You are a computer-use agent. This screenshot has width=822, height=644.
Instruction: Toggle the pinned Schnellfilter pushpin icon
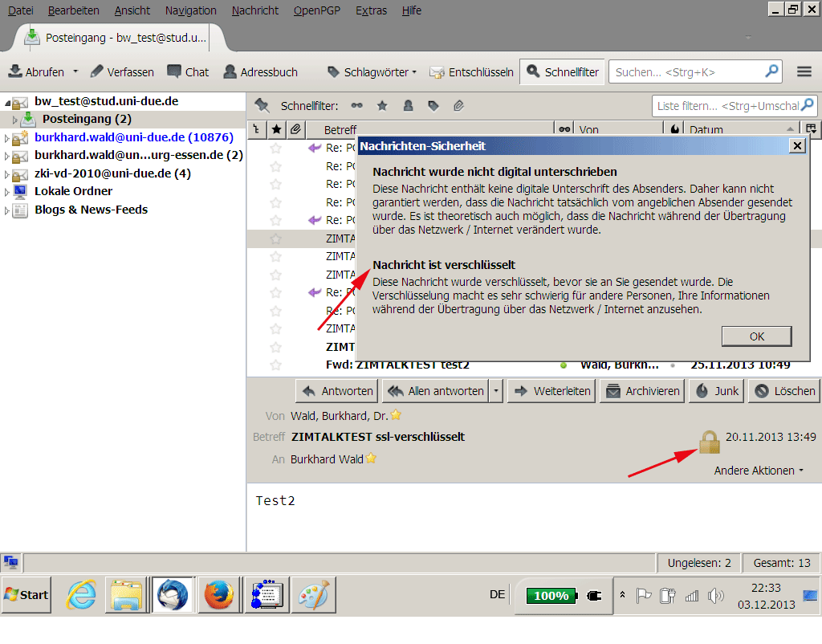262,106
